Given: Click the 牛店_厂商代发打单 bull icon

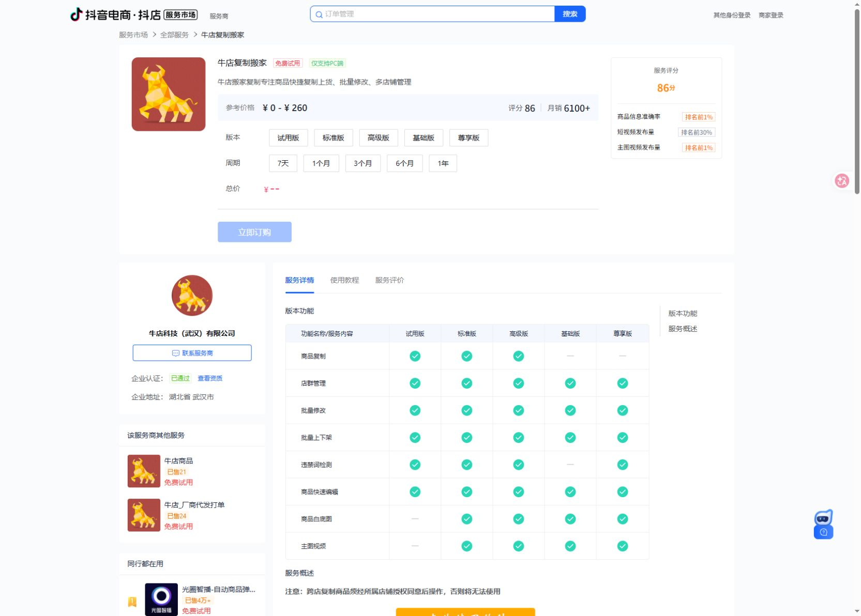Looking at the screenshot, I should coord(144,515).
